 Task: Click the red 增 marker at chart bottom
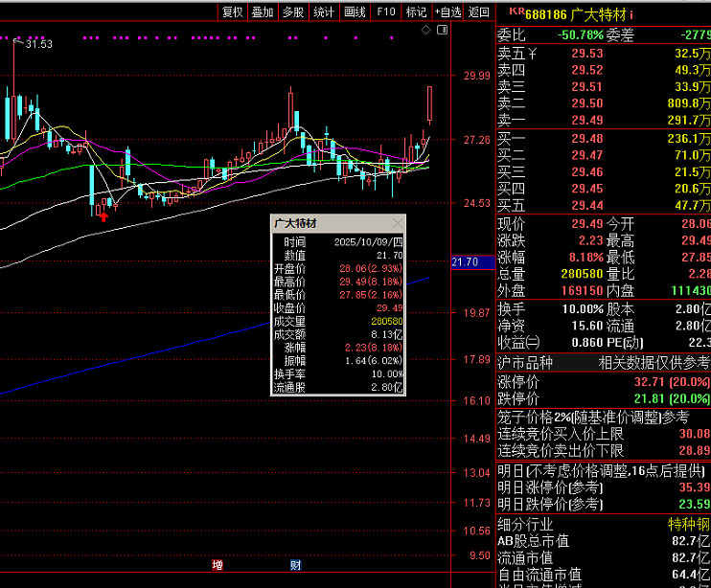218,565
